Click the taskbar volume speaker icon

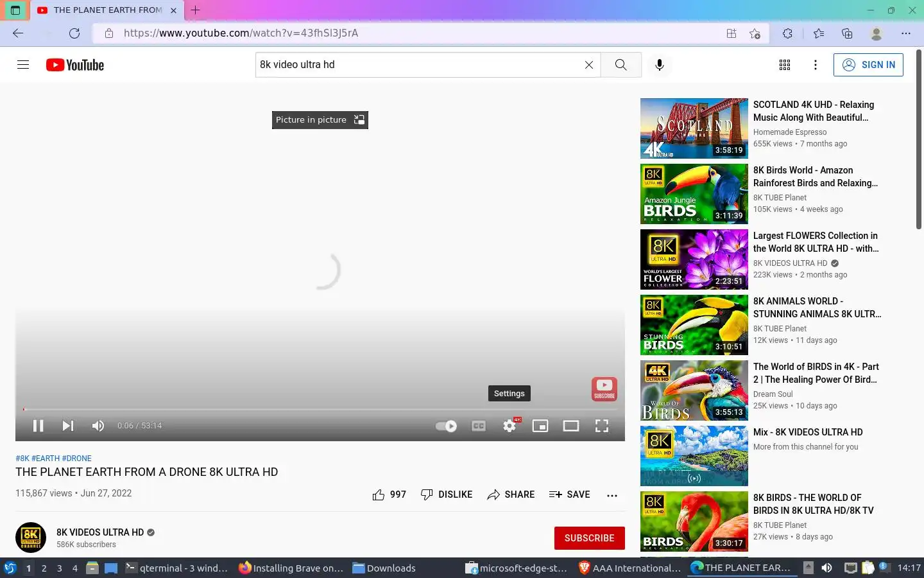pyautogui.click(x=826, y=568)
